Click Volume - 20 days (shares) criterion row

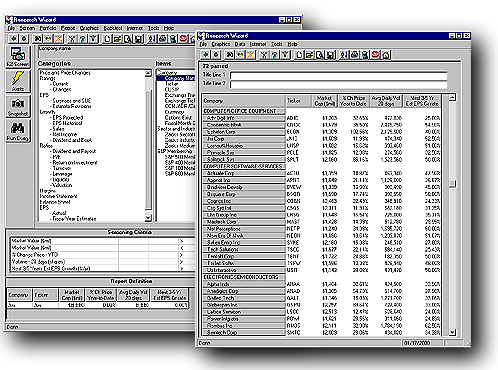[103, 262]
